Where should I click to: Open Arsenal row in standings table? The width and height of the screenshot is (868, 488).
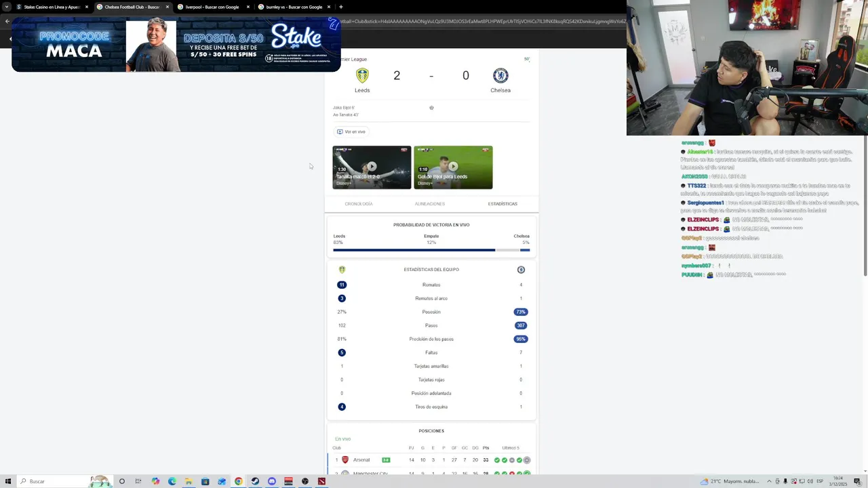431,460
